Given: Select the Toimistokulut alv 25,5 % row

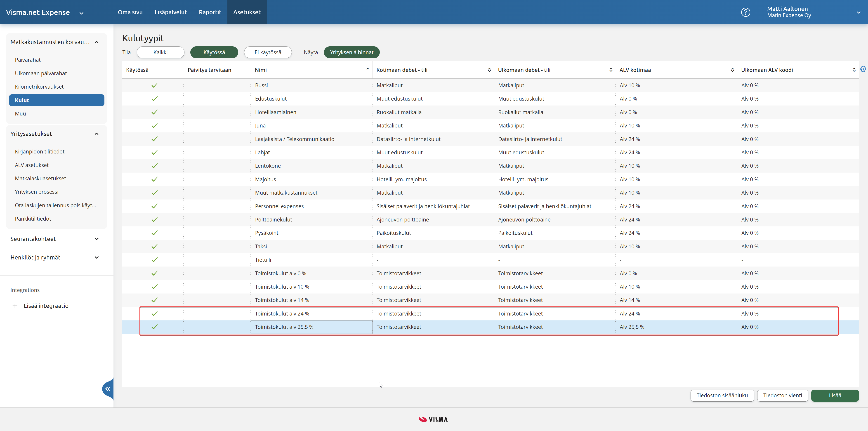Looking at the screenshot, I should click(x=311, y=327).
